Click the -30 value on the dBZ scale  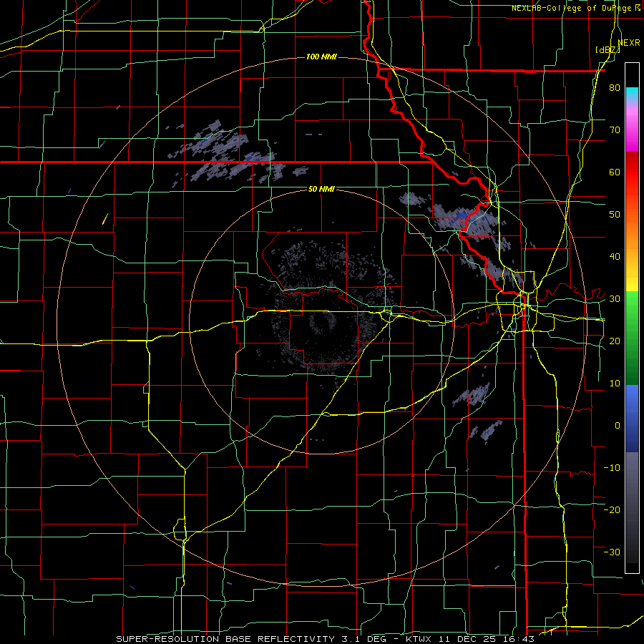612,552
